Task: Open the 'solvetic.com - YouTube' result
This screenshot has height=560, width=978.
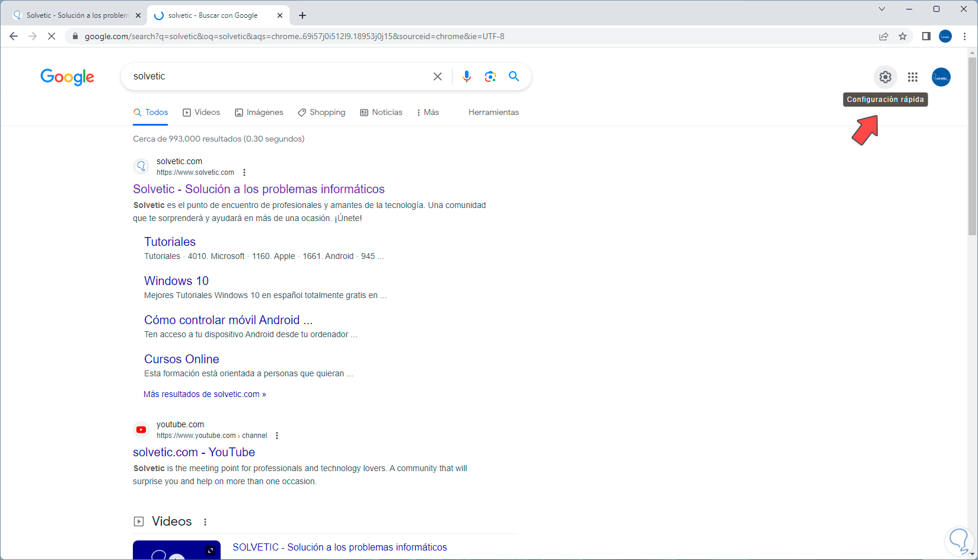Action: 194,452
